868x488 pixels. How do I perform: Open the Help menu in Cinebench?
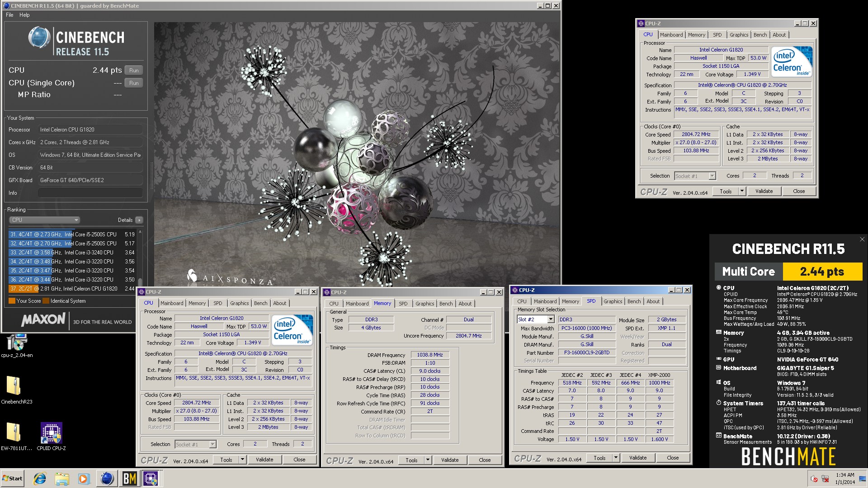pyautogui.click(x=24, y=15)
